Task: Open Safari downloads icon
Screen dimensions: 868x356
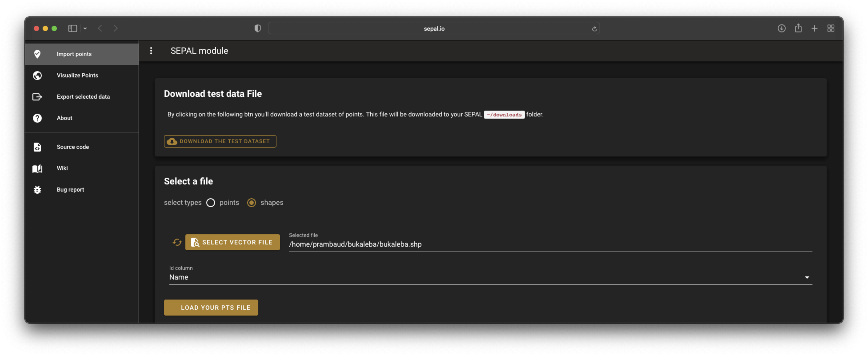Action: 781,28
